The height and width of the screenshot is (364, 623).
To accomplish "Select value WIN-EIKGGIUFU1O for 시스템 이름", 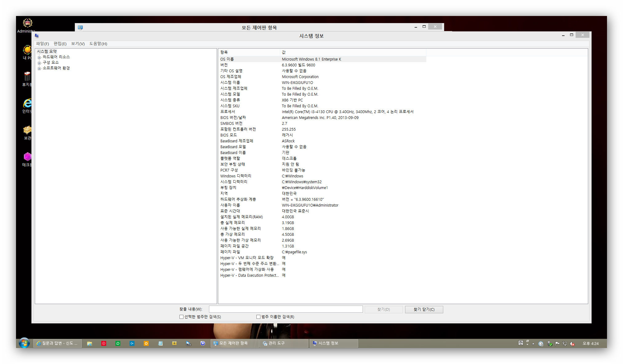I will (x=297, y=82).
